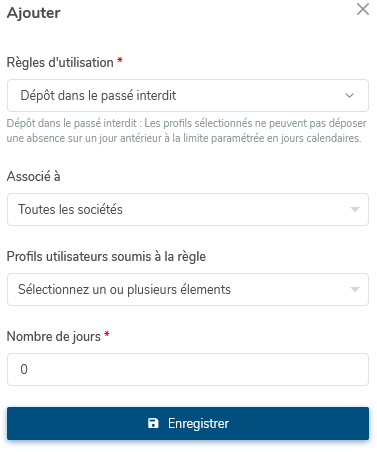Select the 'Dépôt dans le passé interdit' value text

(x=98, y=96)
